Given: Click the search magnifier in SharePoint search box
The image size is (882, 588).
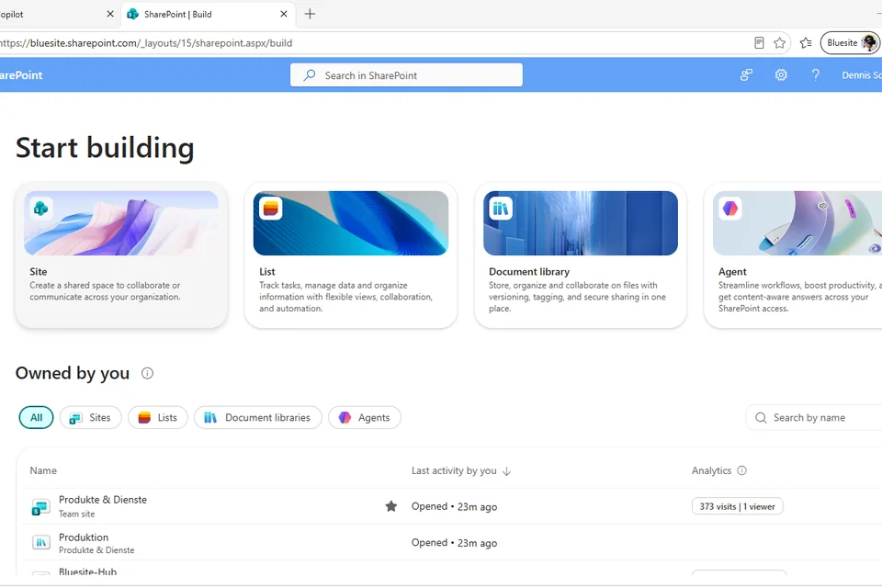Looking at the screenshot, I should click(310, 75).
